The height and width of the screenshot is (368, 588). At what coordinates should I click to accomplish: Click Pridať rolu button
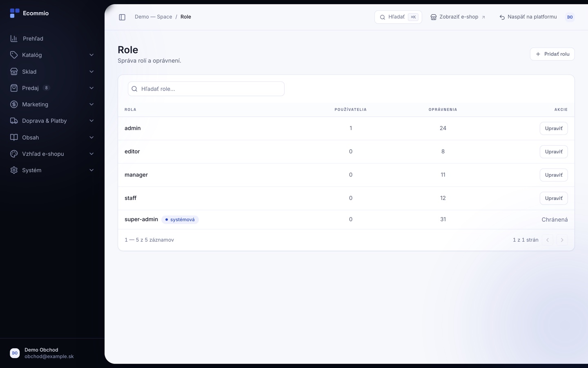(552, 54)
